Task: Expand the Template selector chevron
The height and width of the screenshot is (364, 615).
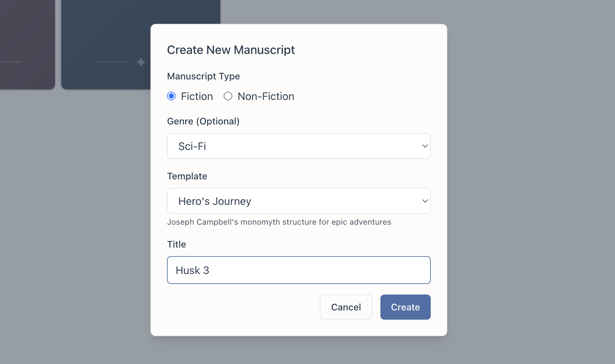Action: pyautogui.click(x=424, y=201)
